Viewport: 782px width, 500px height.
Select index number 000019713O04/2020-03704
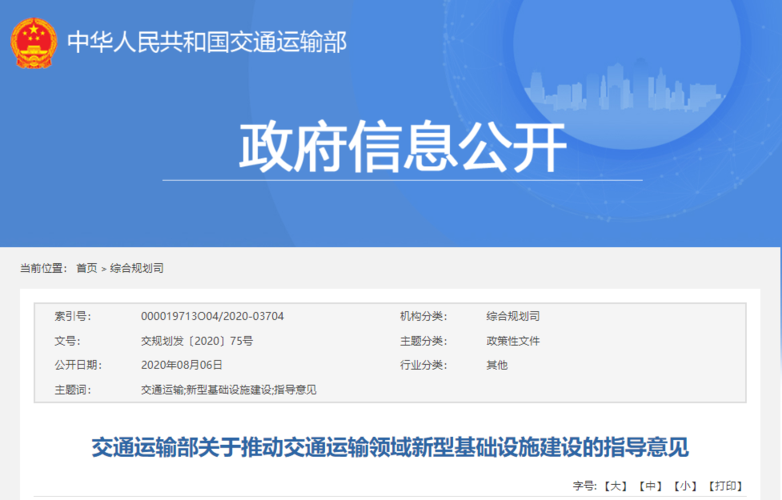(x=212, y=316)
